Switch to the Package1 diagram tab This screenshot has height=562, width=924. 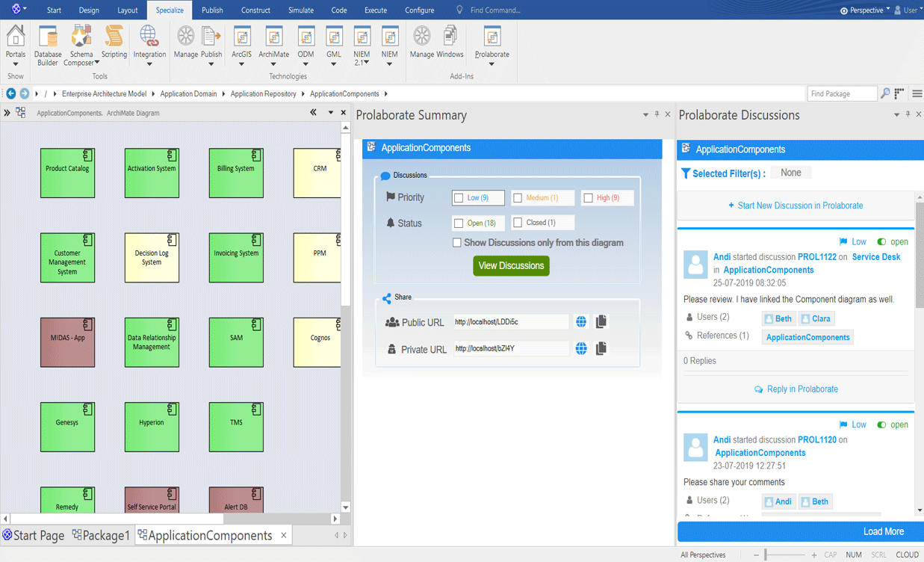(x=102, y=535)
